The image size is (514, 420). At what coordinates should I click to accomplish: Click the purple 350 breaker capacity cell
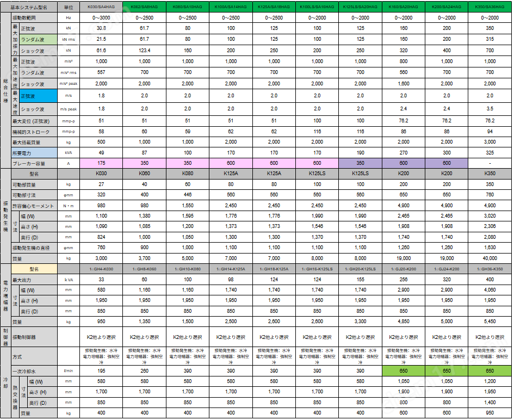tap(360, 163)
